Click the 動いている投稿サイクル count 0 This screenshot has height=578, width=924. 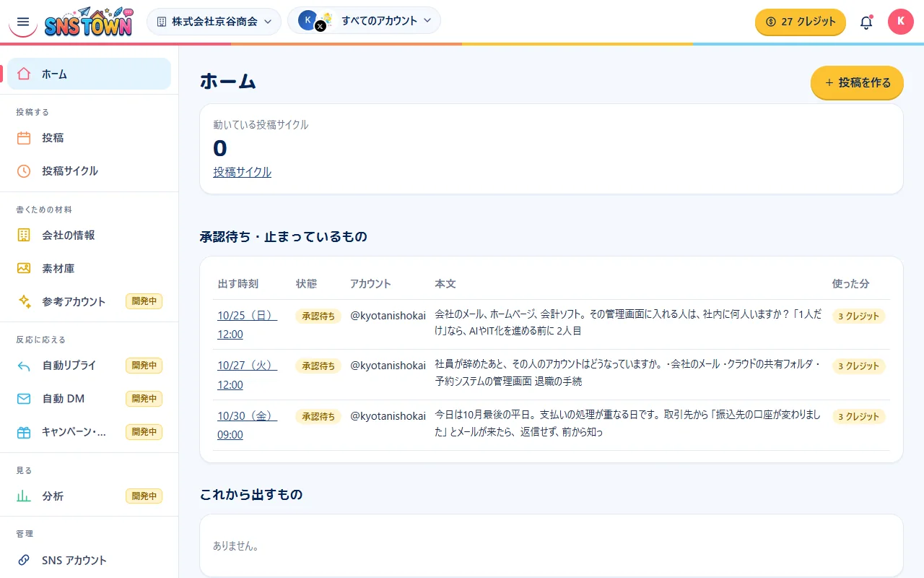click(x=220, y=148)
